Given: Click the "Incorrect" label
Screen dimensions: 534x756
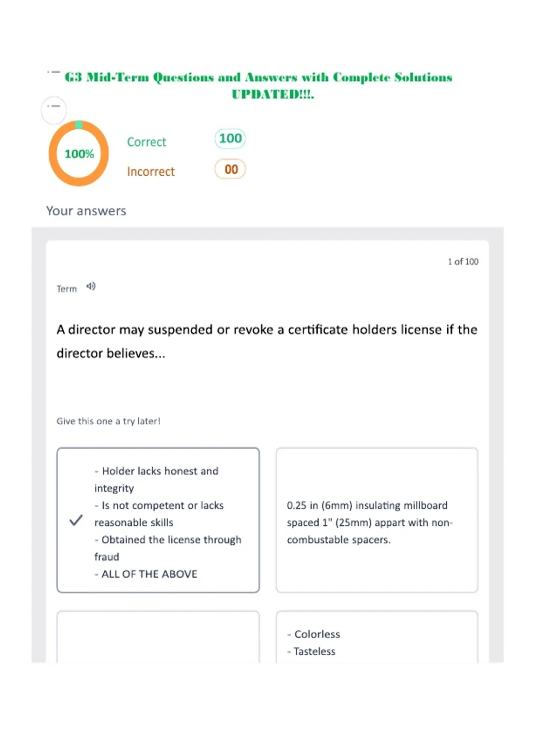Looking at the screenshot, I should [151, 171].
